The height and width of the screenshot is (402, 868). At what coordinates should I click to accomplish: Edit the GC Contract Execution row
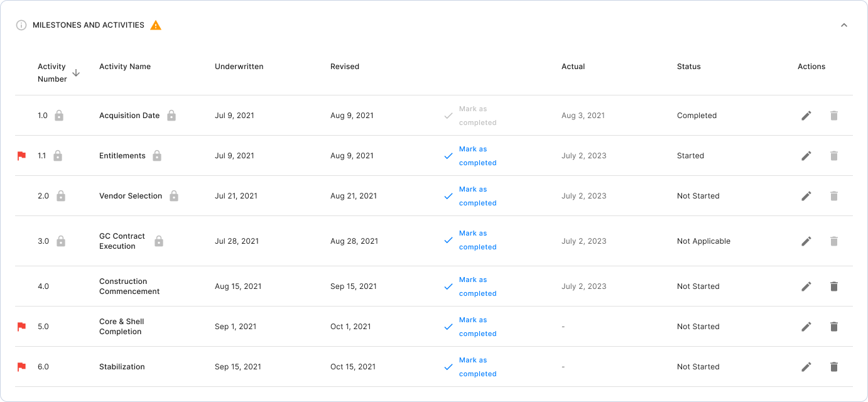(806, 241)
